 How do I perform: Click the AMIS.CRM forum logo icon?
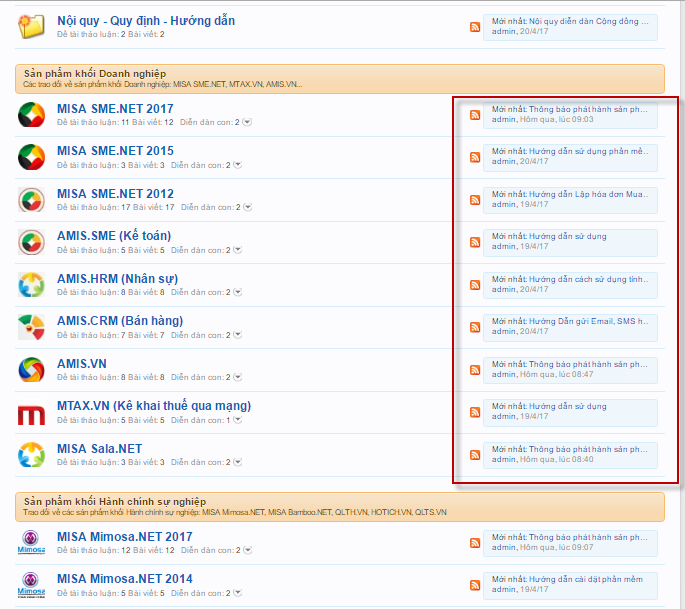tap(31, 327)
